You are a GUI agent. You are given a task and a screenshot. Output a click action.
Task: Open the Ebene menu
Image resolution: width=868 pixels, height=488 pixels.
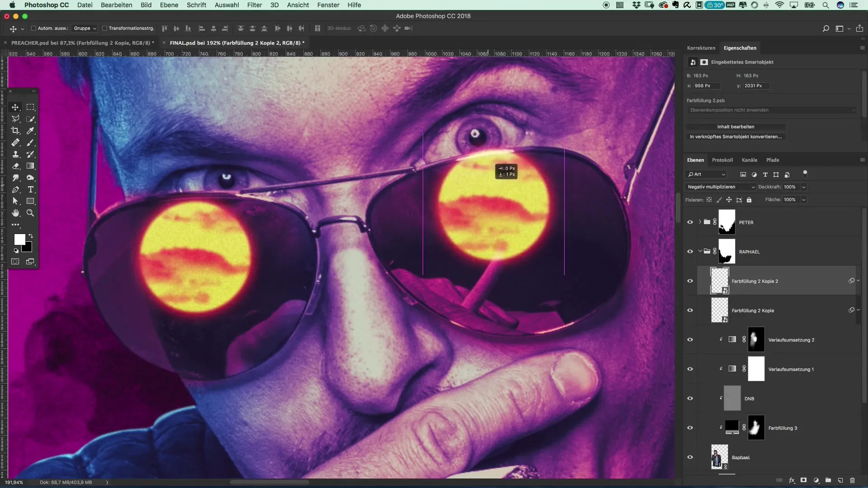pos(169,5)
